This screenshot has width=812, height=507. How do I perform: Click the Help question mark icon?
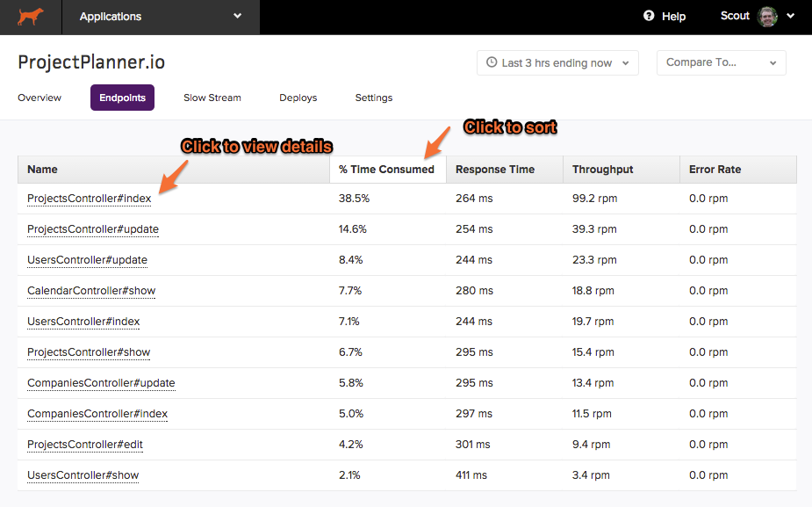tap(649, 16)
